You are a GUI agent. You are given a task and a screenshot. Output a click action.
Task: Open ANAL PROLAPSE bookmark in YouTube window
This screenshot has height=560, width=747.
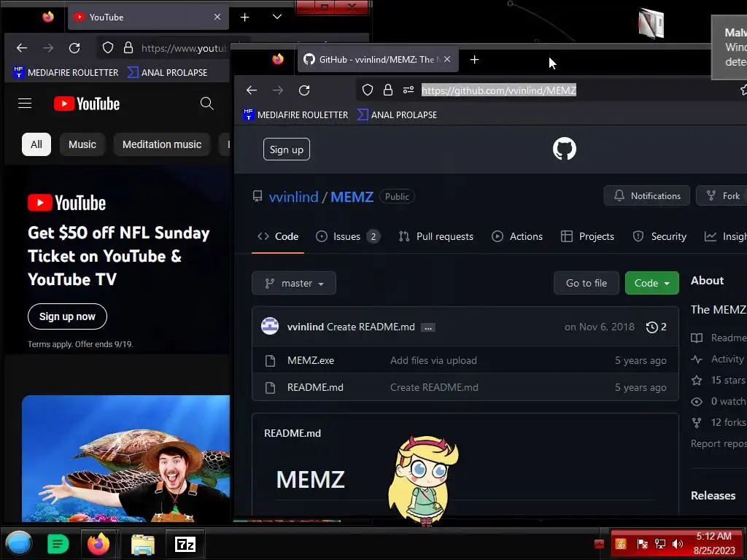point(167,72)
